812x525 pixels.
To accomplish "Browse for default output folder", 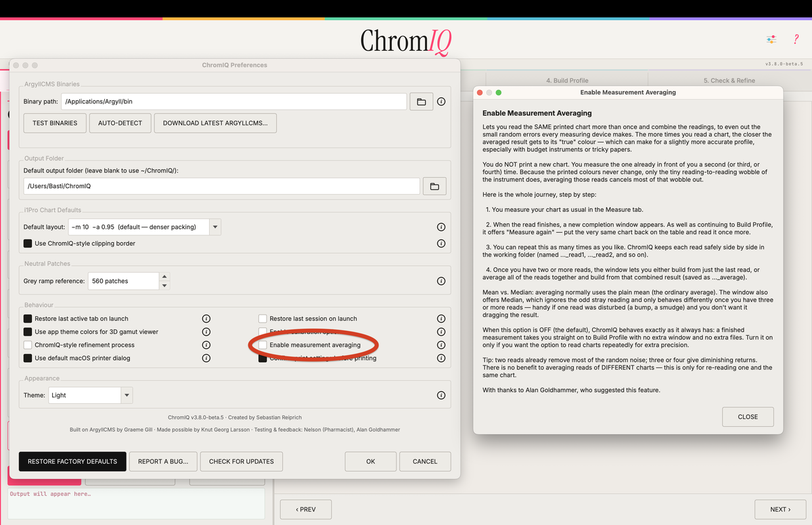I will 434,186.
